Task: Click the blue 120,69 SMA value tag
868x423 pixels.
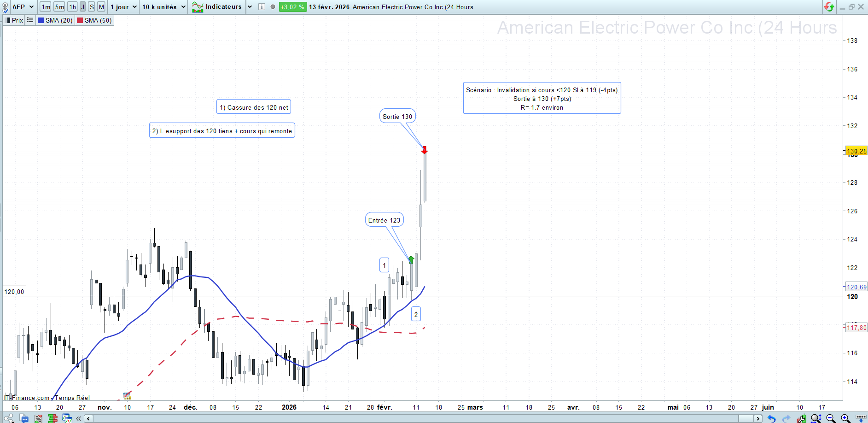Action: (856, 287)
